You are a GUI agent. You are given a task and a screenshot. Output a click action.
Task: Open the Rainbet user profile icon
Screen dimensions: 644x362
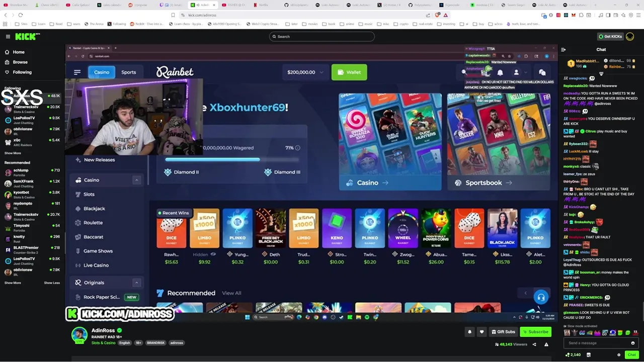pos(516,72)
